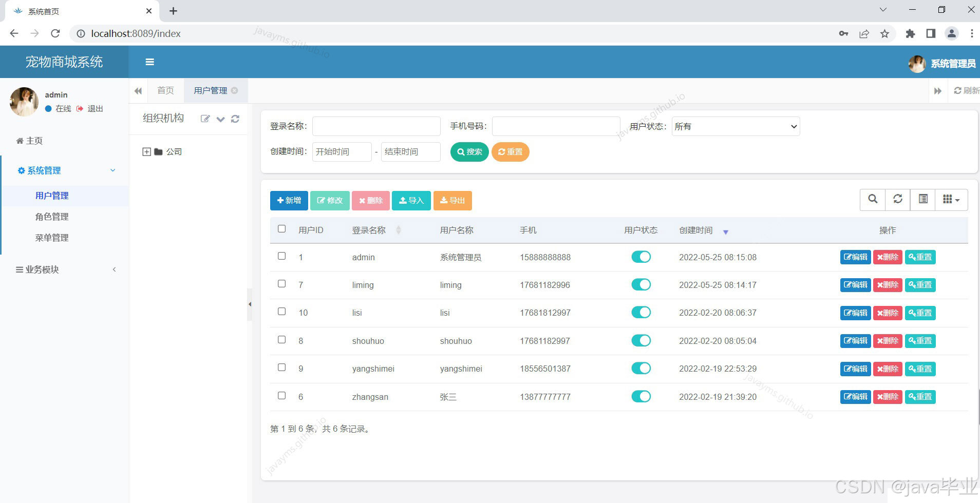
Task: Open the admin avatar in the sidebar
Action: [24, 102]
